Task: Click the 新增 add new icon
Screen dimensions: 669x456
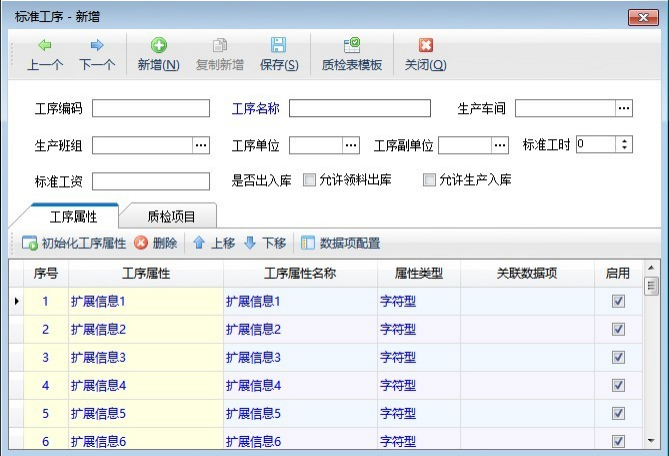Action: (x=158, y=46)
